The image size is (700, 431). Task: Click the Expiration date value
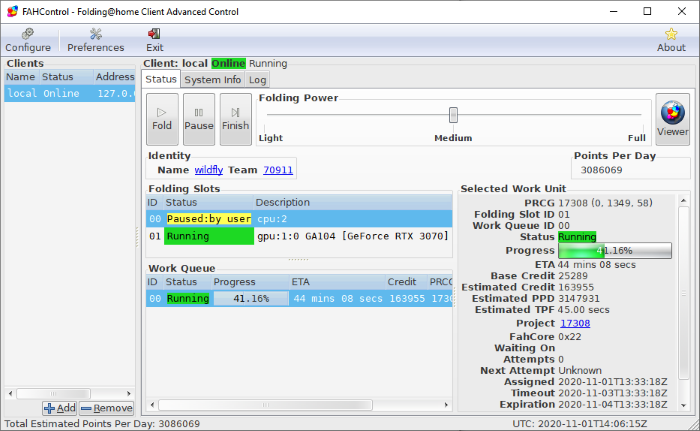612,404
